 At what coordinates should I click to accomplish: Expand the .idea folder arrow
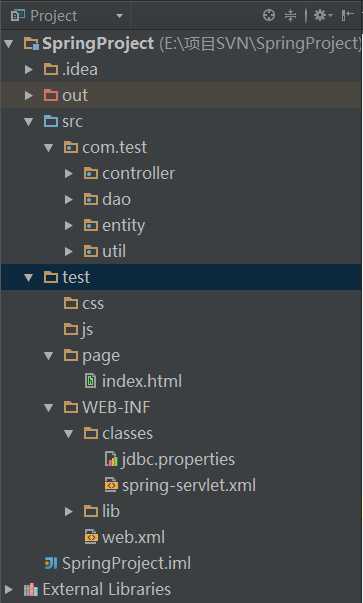[x=28, y=70]
